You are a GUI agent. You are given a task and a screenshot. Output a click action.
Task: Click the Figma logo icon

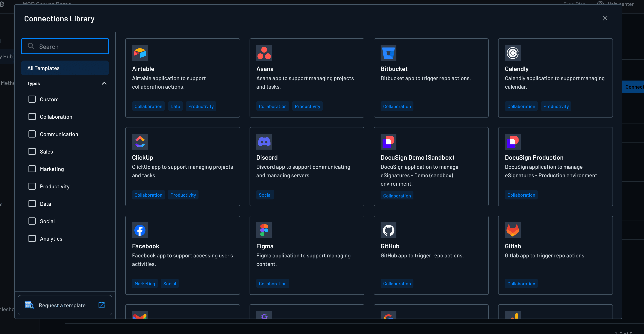point(264,230)
